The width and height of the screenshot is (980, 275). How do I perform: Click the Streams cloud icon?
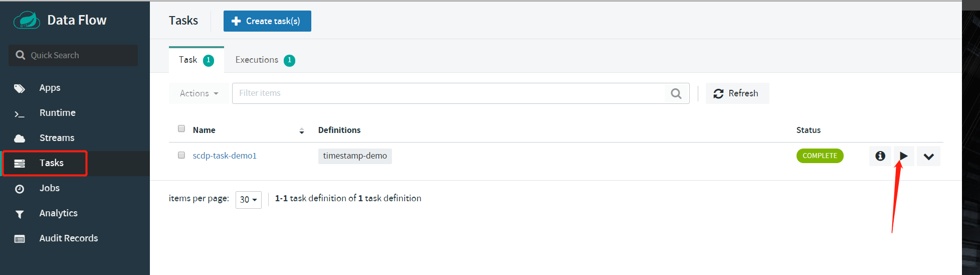pos(20,139)
